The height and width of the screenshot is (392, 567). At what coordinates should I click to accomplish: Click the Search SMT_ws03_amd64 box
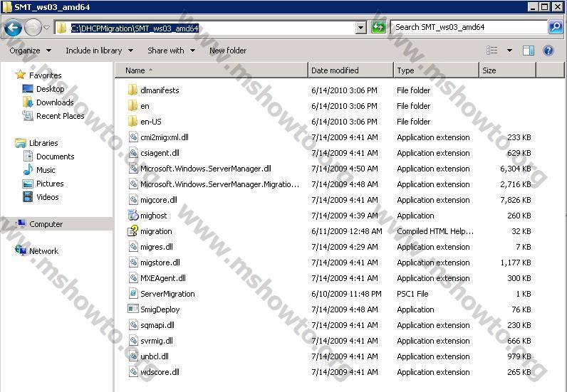(x=469, y=27)
